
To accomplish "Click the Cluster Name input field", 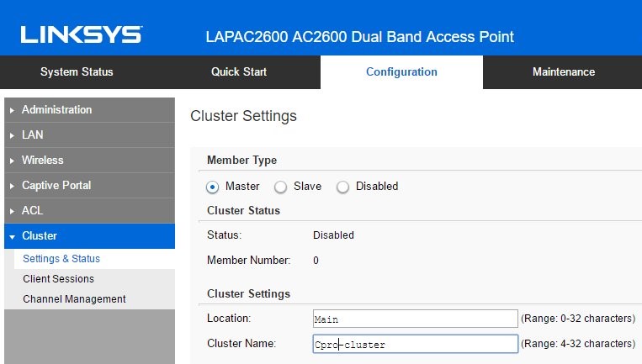I will [x=415, y=344].
